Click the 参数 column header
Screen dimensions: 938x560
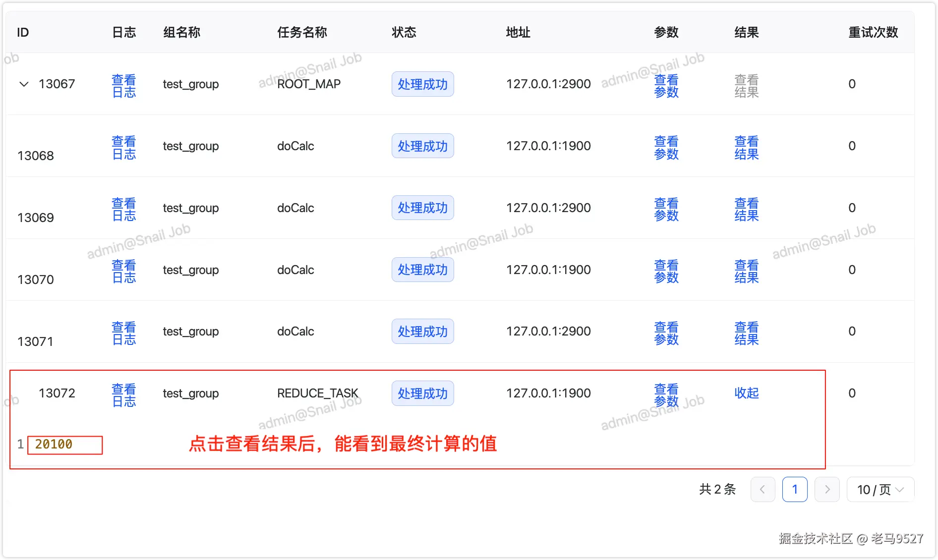tap(666, 33)
